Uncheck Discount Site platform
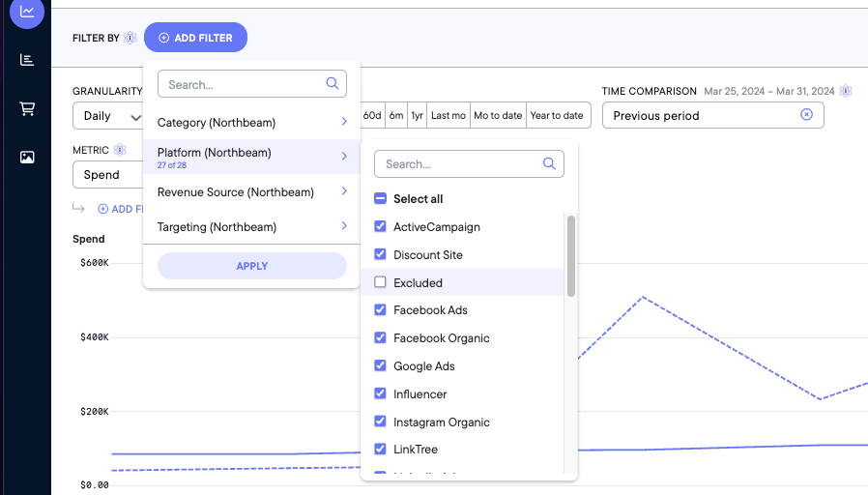Image resolution: width=868 pixels, height=495 pixels. pyautogui.click(x=380, y=254)
